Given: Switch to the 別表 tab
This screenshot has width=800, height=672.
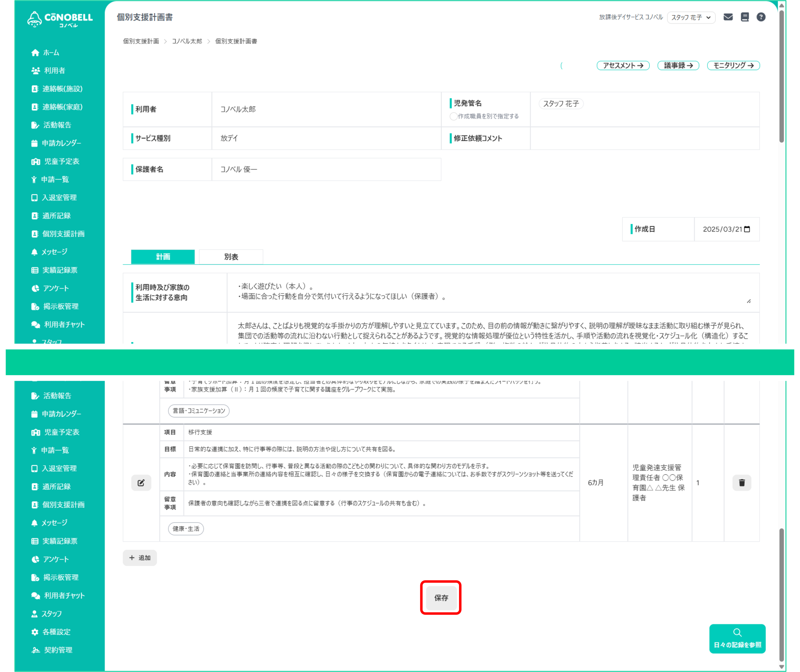Looking at the screenshot, I should pyautogui.click(x=231, y=257).
